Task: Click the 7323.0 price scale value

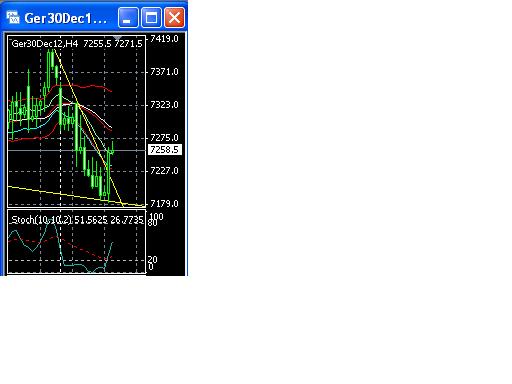Action: [x=164, y=105]
